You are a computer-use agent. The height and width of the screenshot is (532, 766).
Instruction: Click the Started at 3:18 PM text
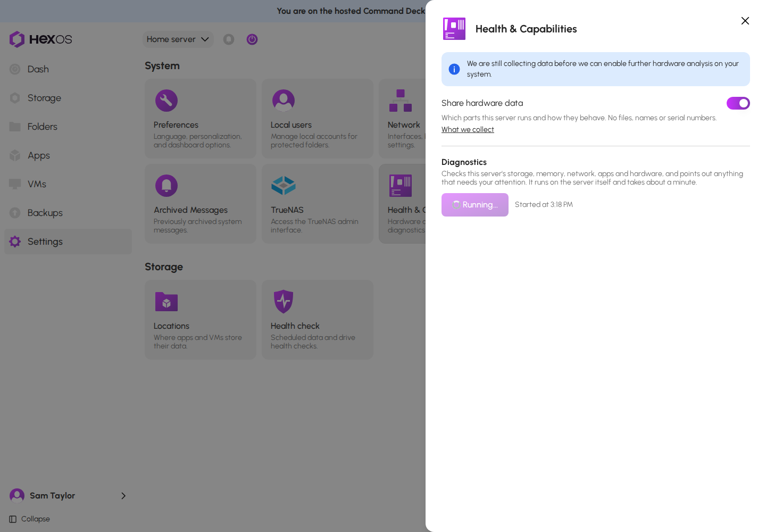pyautogui.click(x=544, y=205)
